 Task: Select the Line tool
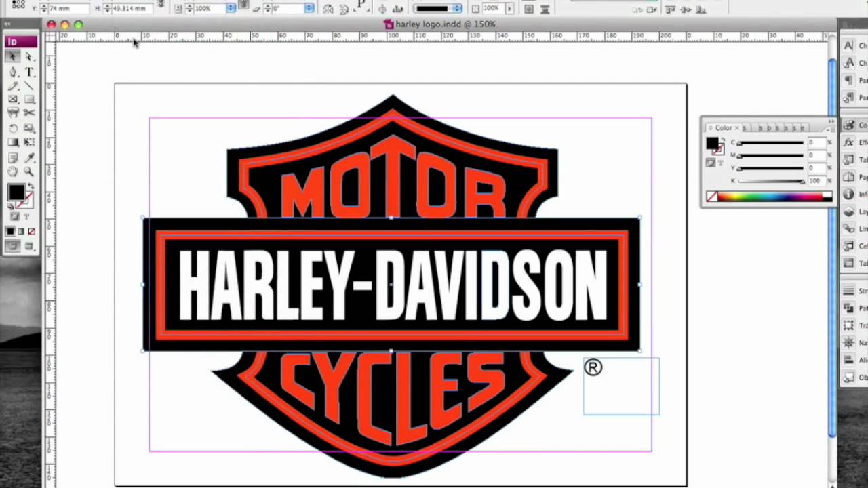pos(29,86)
